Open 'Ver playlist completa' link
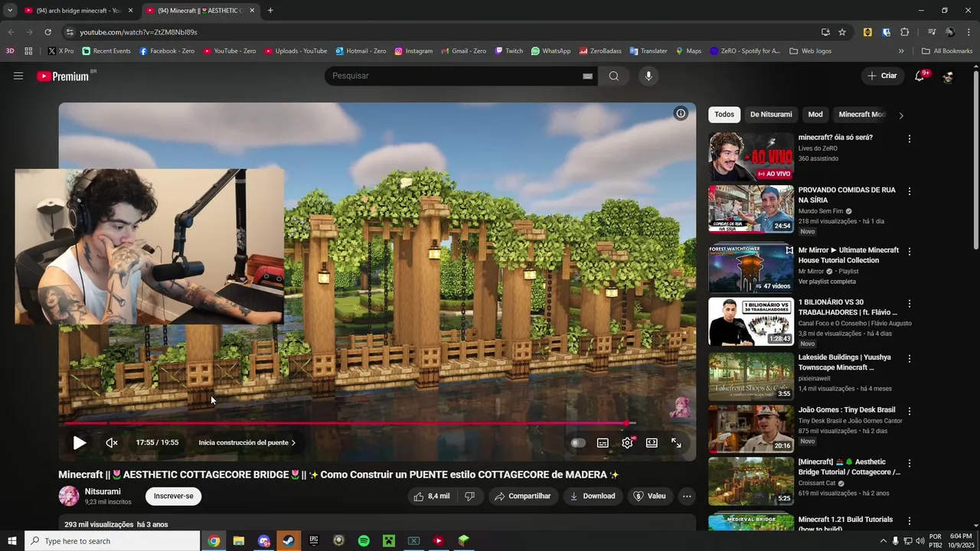 point(827,282)
